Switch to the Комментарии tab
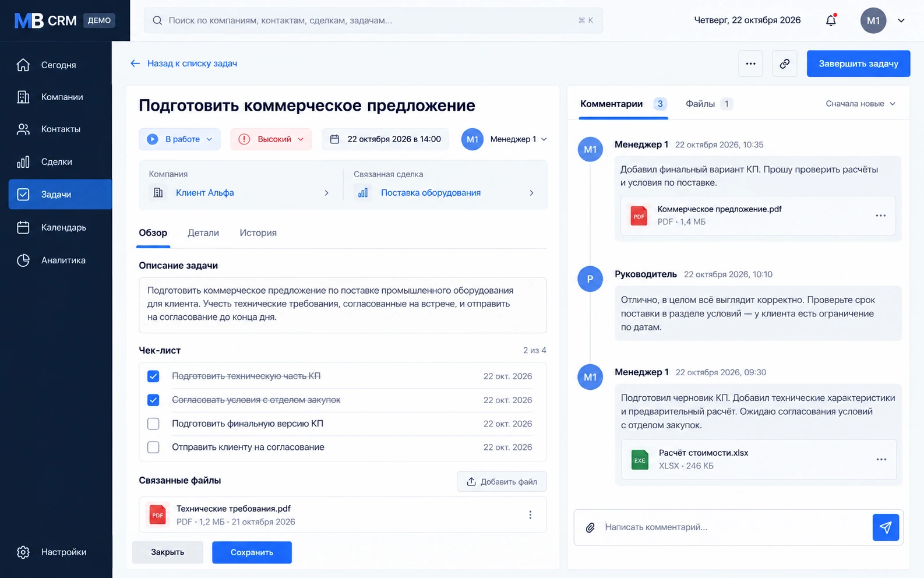This screenshot has height=578, width=924. (x=623, y=104)
